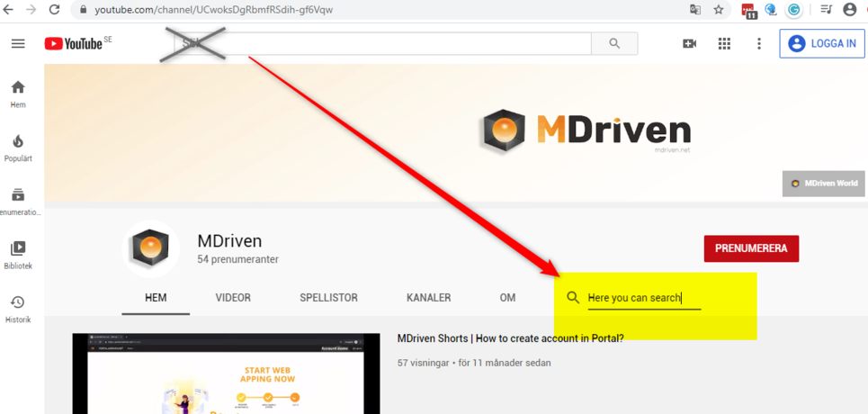Open the translate page icon
Screen dimensions: 868x414
click(694, 9)
